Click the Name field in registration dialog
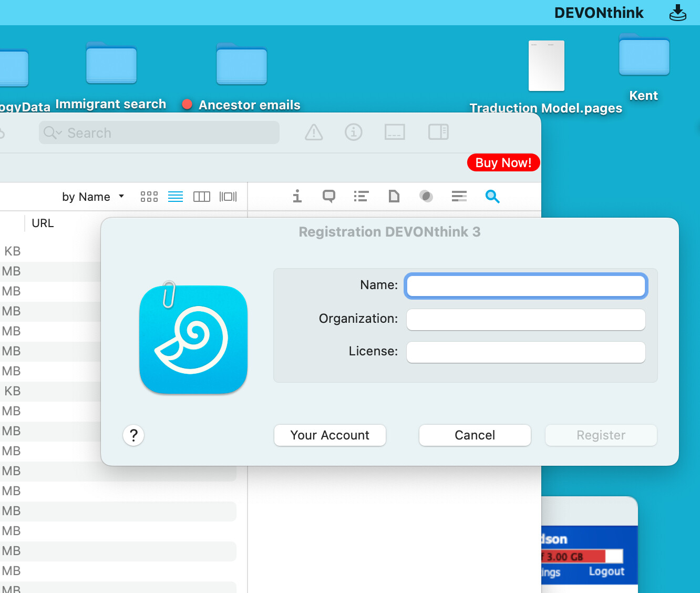This screenshot has height=593, width=700. tap(526, 287)
